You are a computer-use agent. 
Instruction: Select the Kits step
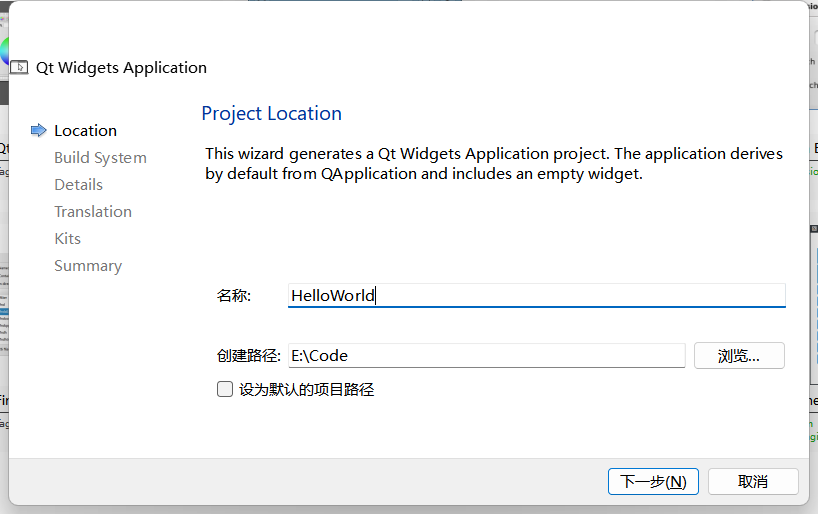(x=67, y=238)
